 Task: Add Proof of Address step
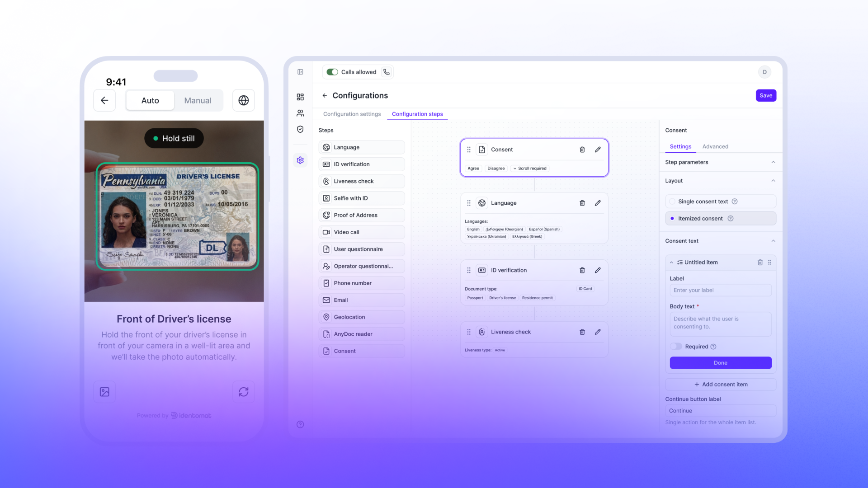pos(362,215)
